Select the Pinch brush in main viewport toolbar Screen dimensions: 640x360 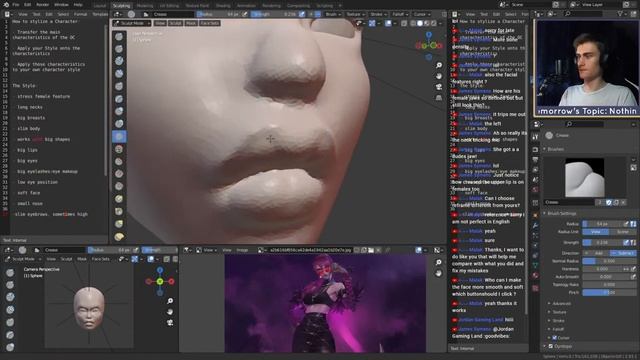click(x=119, y=211)
